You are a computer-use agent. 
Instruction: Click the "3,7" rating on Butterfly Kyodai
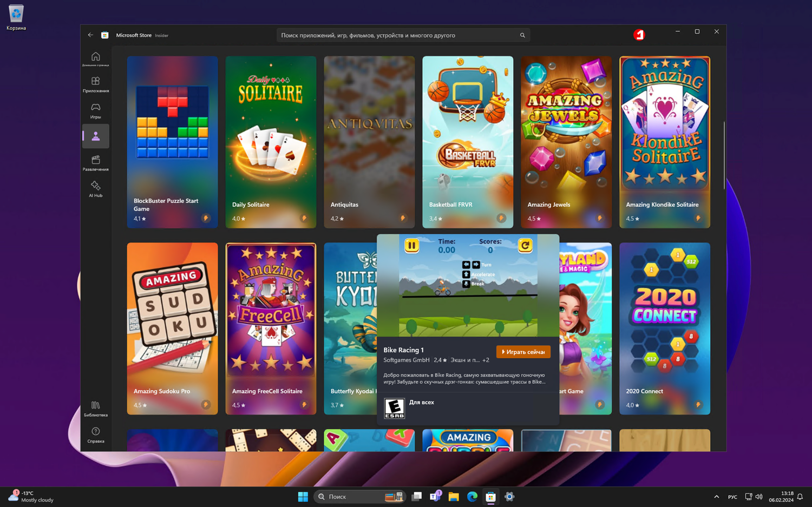(x=337, y=405)
